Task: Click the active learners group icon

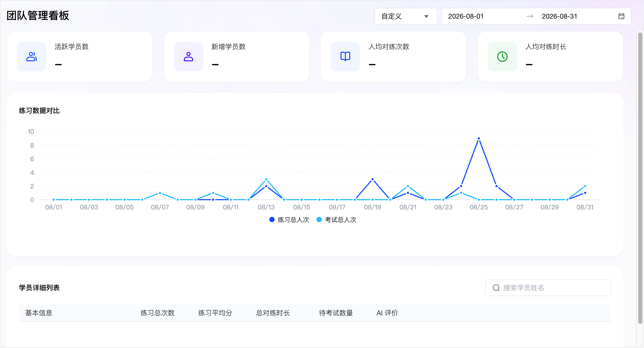Action: pyautogui.click(x=31, y=57)
